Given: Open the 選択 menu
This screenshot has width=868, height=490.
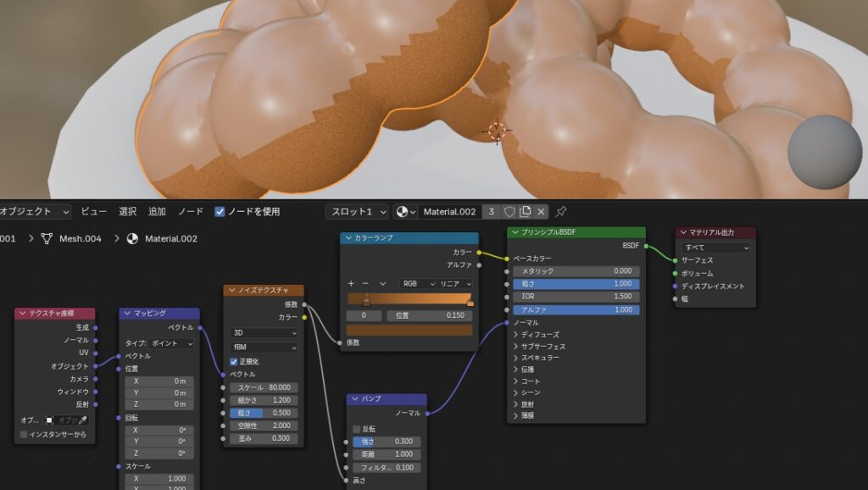Looking at the screenshot, I should point(127,211).
